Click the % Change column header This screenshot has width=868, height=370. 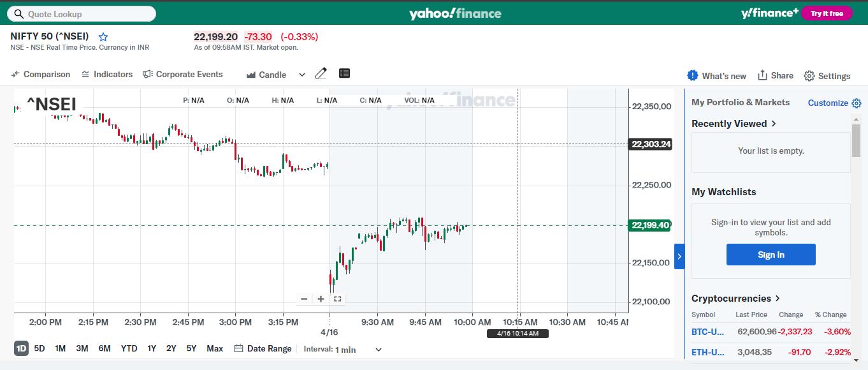[830, 314]
